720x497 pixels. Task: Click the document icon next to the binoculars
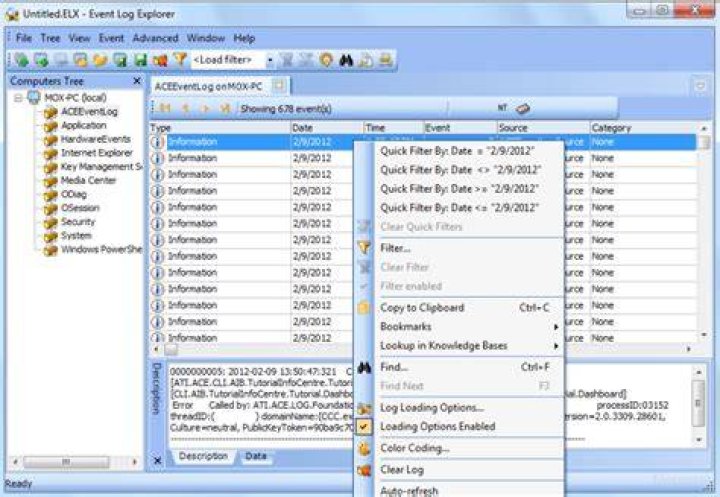pyautogui.click(x=366, y=60)
